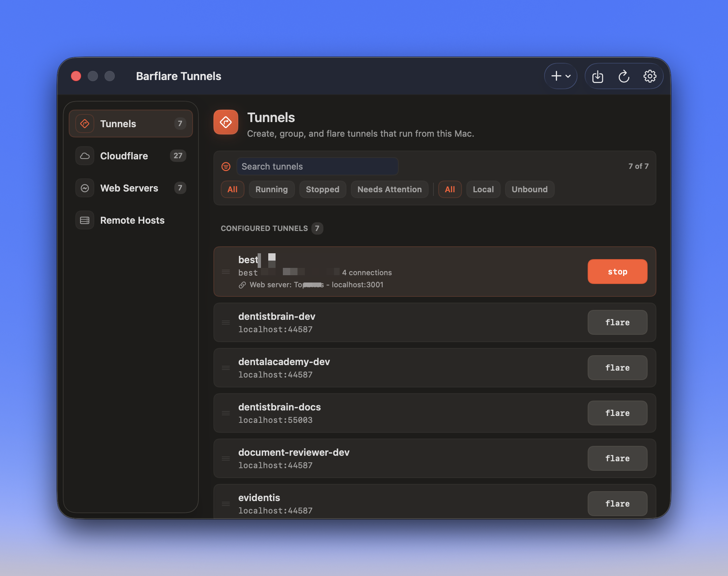Click drag handle of evidentis row
728x576 pixels.
coord(226,504)
